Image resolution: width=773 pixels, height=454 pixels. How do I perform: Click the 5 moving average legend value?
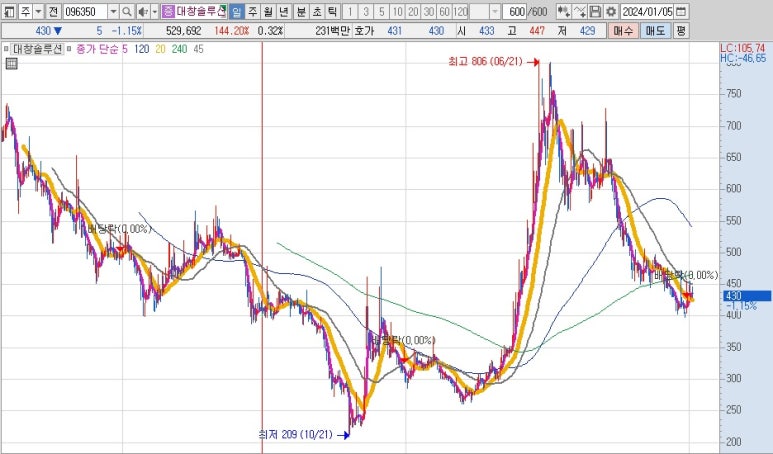125,49
